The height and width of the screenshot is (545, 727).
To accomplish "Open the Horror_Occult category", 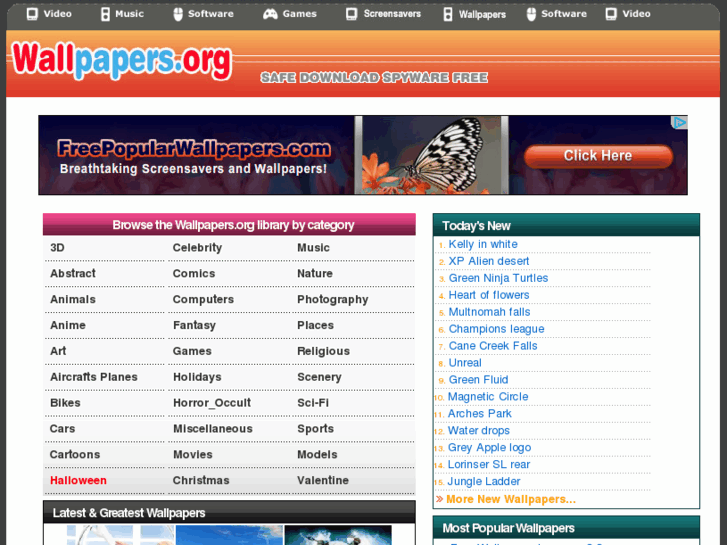I will tap(212, 403).
